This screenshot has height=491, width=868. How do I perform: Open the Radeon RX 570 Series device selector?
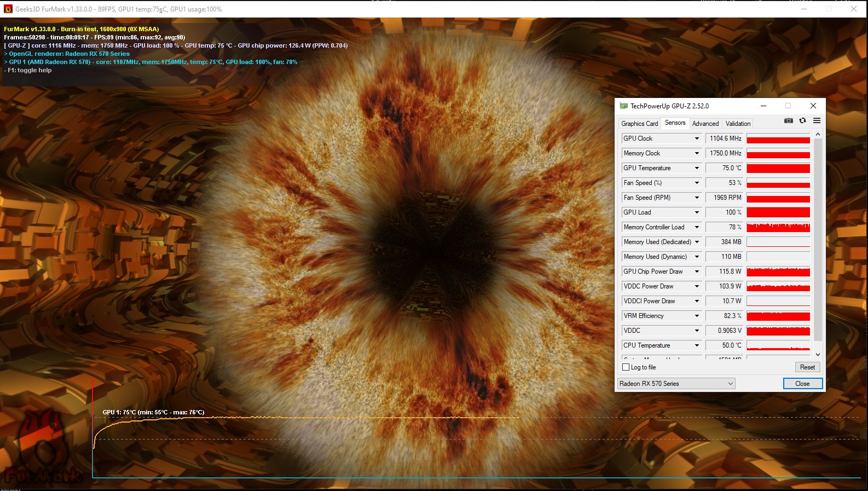pos(676,384)
